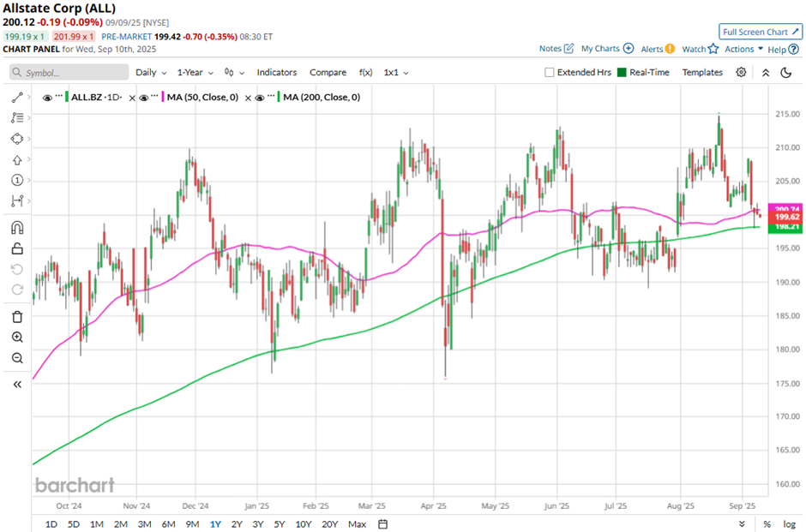Select the 6M range tab
The height and width of the screenshot is (532, 806).
[x=169, y=523]
